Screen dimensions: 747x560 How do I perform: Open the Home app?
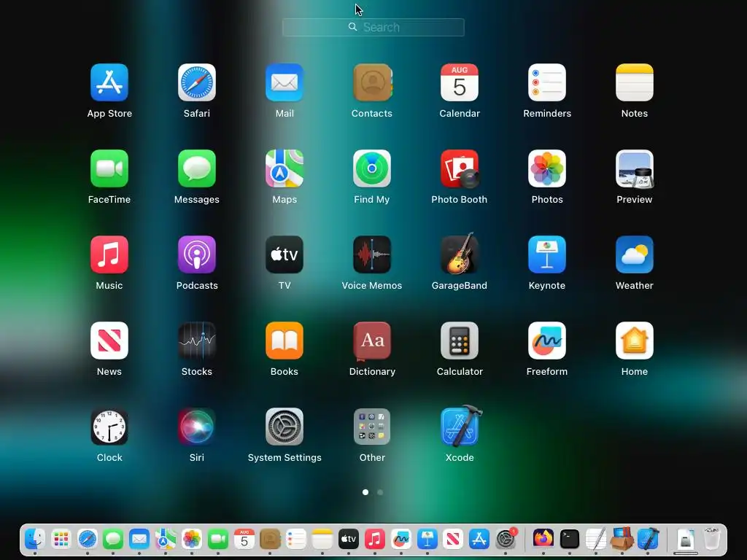(635, 341)
